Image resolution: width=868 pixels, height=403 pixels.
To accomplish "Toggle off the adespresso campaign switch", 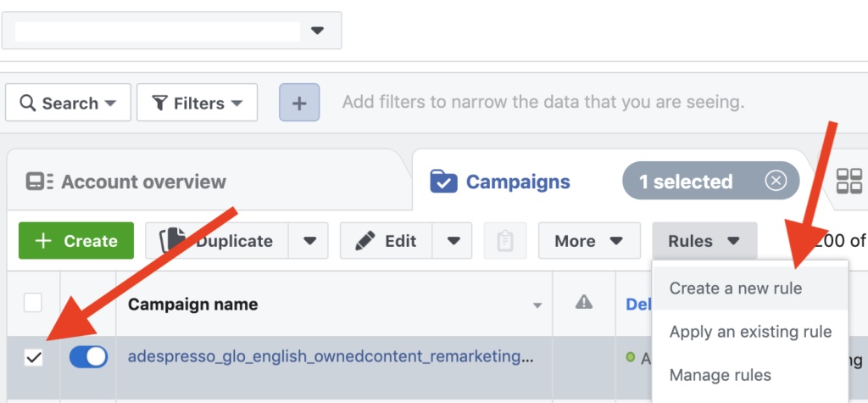I will click(x=88, y=357).
